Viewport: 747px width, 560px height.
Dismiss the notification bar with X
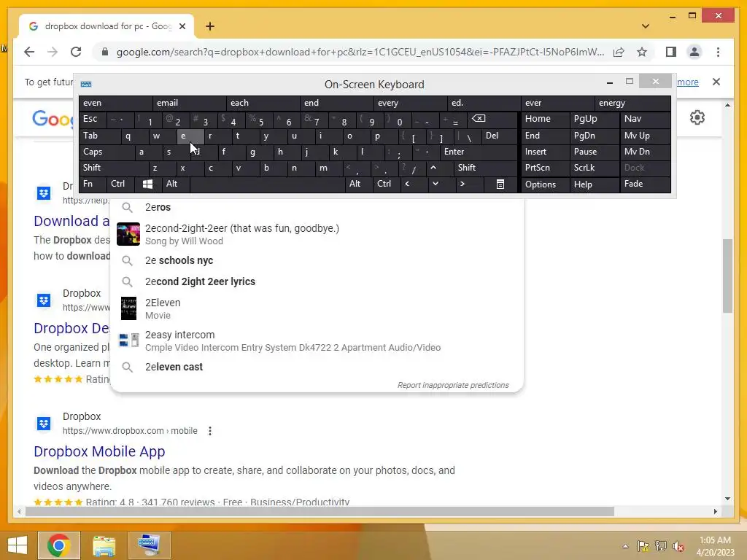pos(716,82)
